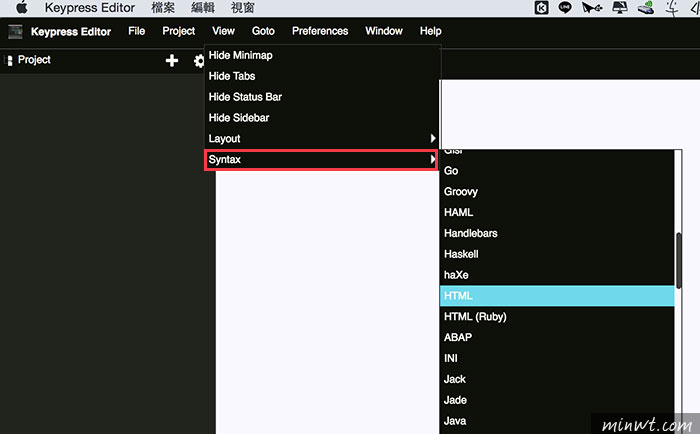The width and height of the screenshot is (700, 434).
Task: Select Haskell syntax
Action: 557,254
